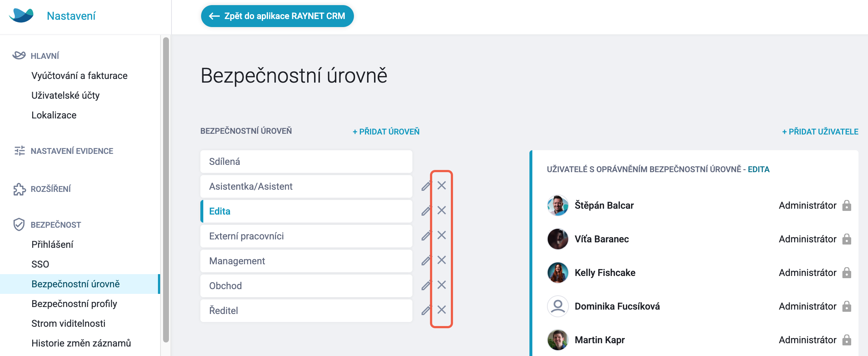Collapse the Bezpečnost section header
The image size is (868, 356).
point(56,225)
